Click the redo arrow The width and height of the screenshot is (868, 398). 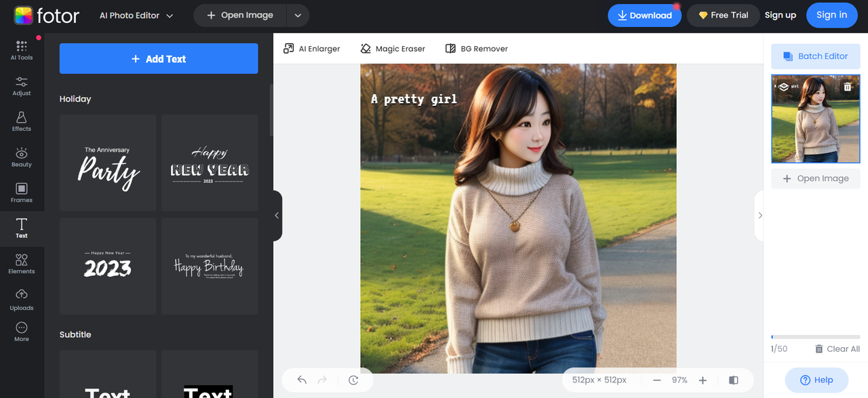pos(323,380)
